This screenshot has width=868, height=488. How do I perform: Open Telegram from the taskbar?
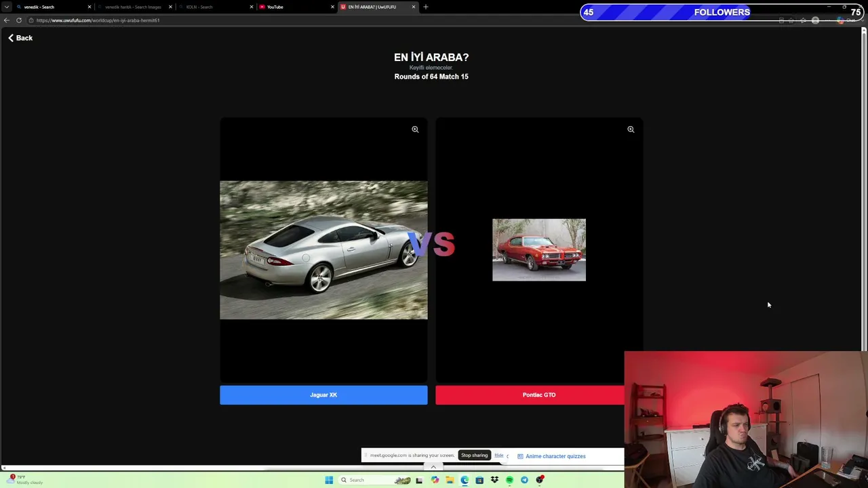[524, 480]
